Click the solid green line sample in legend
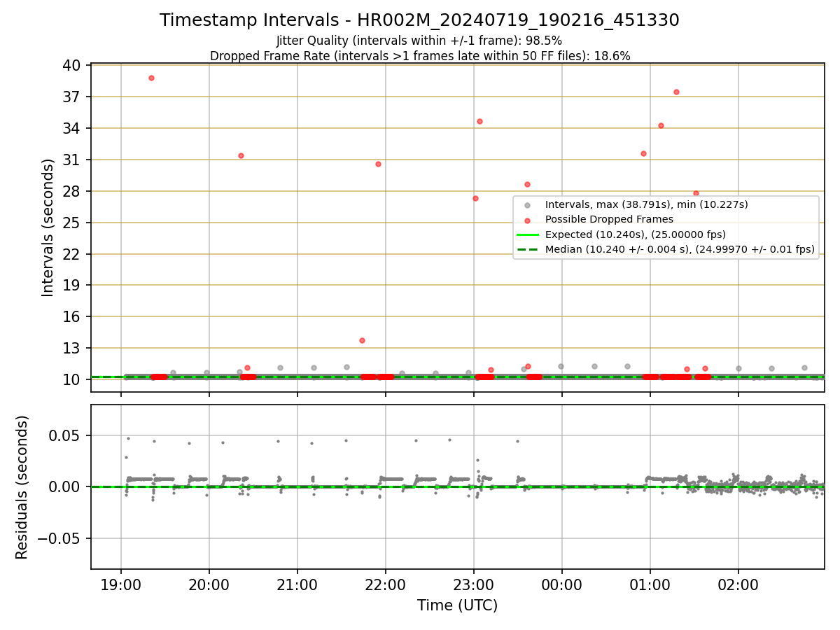Image resolution: width=840 pixels, height=630 pixels. [x=528, y=234]
